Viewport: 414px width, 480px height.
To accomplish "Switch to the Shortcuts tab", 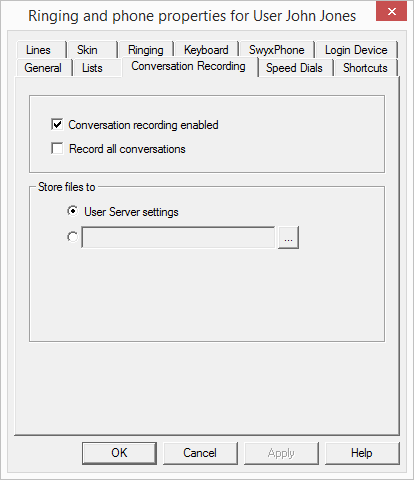I will tap(365, 68).
